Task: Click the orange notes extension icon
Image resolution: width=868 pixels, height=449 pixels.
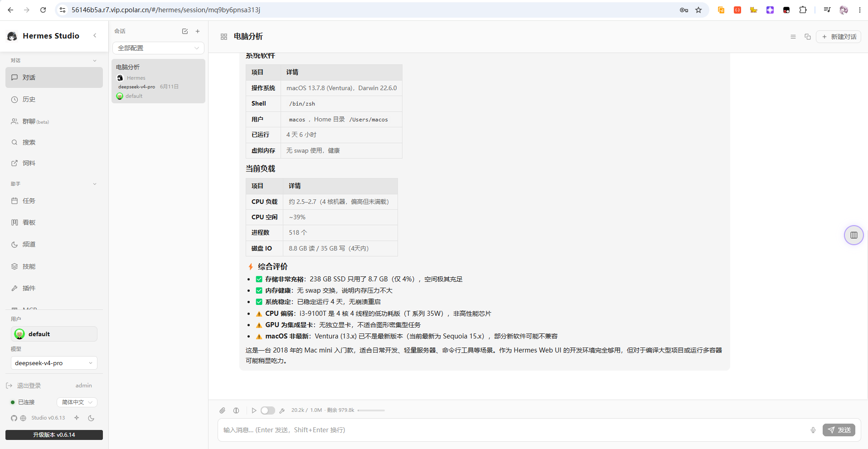Action: coord(721,10)
